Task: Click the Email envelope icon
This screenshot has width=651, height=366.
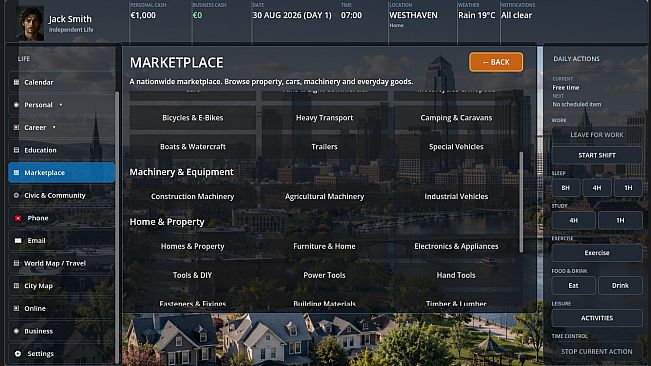Action: [x=18, y=241]
